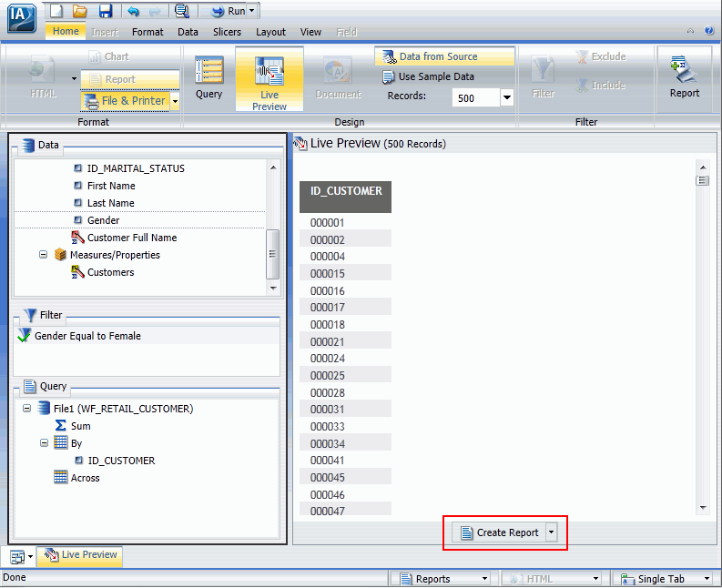722x588 pixels.
Task: Click the Document design view icon
Action: (x=339, y=77)
